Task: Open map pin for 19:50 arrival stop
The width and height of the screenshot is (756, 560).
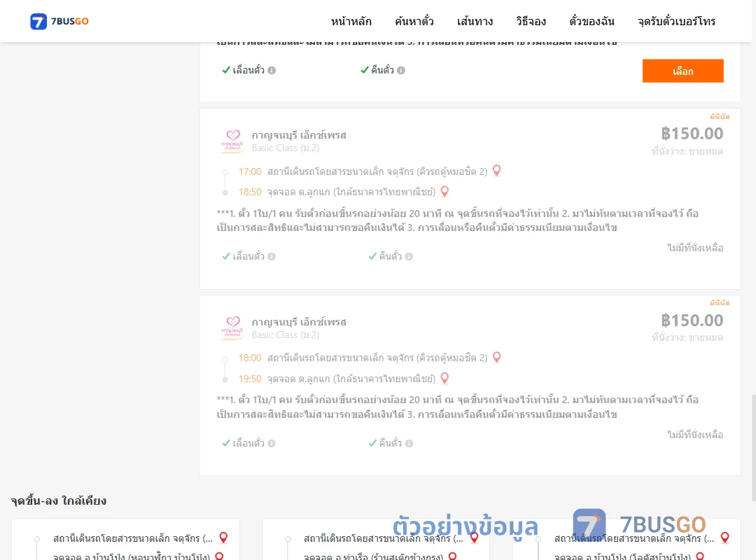Action: [444, 378]
